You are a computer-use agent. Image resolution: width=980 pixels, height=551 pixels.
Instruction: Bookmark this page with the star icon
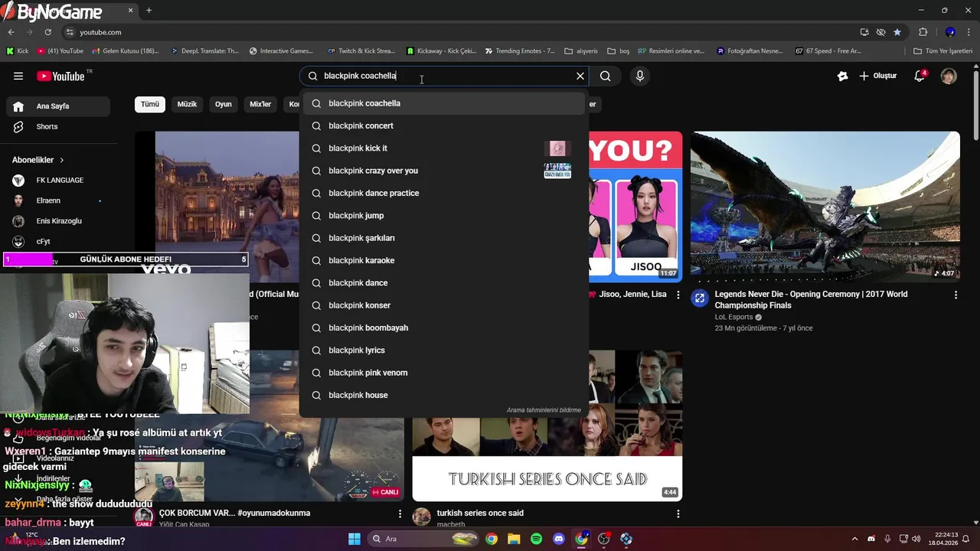(897, 32)
